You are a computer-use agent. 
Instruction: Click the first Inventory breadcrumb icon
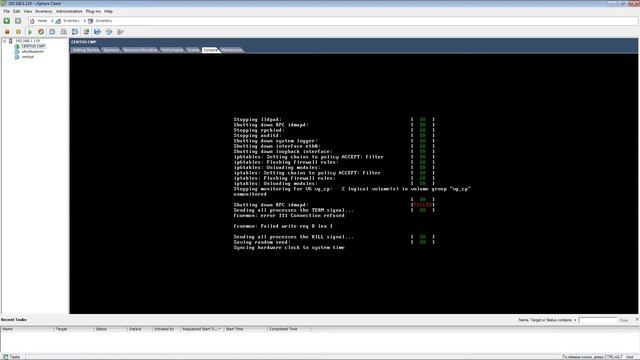(58, 21)
